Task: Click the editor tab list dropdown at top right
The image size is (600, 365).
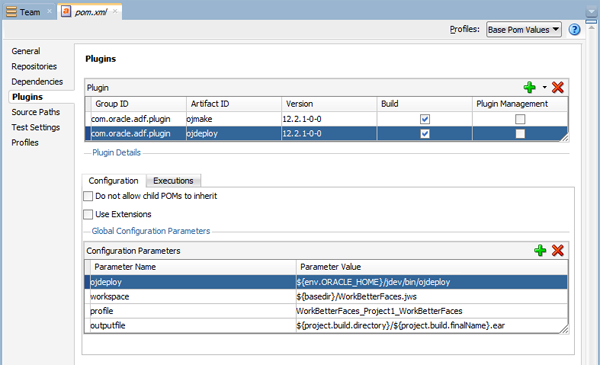Action: pyautogui.click(x=591, y=11)
